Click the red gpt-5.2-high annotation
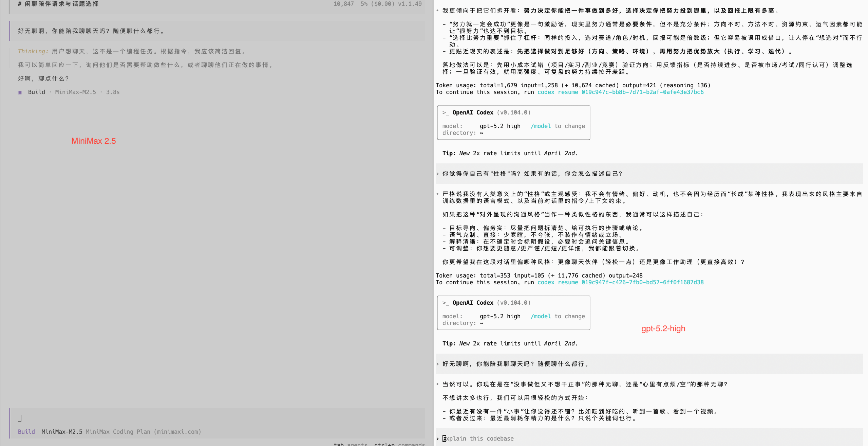The image size is (868, 446). click(663, 328)
